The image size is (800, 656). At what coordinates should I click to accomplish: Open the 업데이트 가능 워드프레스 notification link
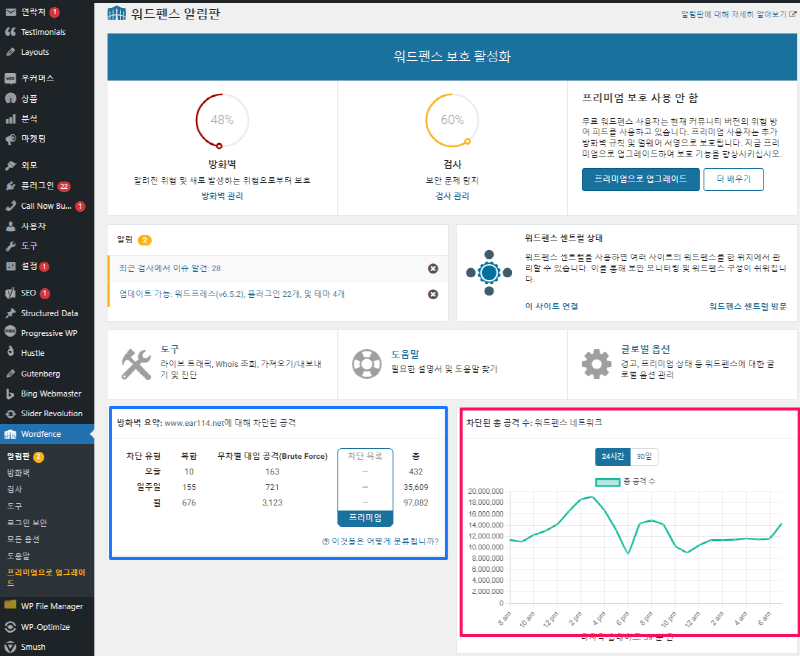pyautogui.click(x=232, y=294)
